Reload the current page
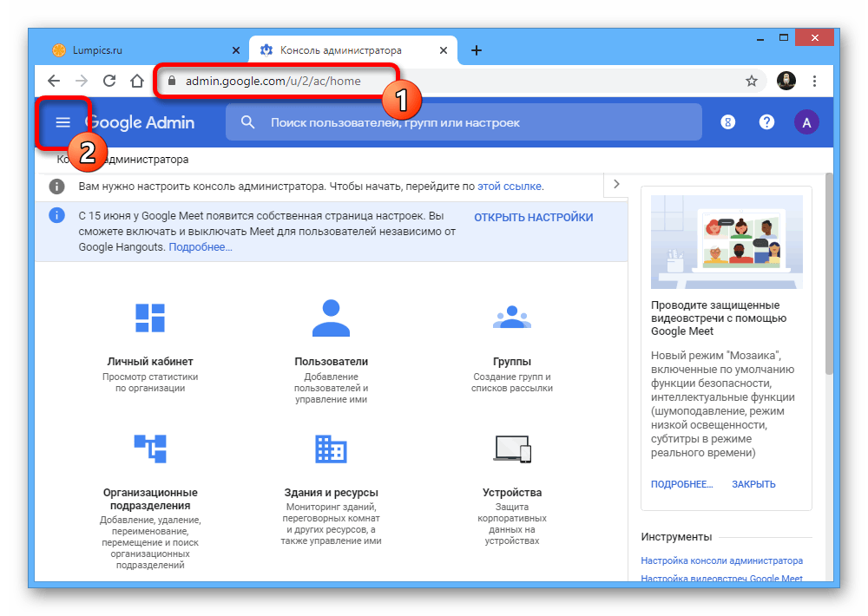Viewport: 868px width, 616px height. (x=109, y=81)
